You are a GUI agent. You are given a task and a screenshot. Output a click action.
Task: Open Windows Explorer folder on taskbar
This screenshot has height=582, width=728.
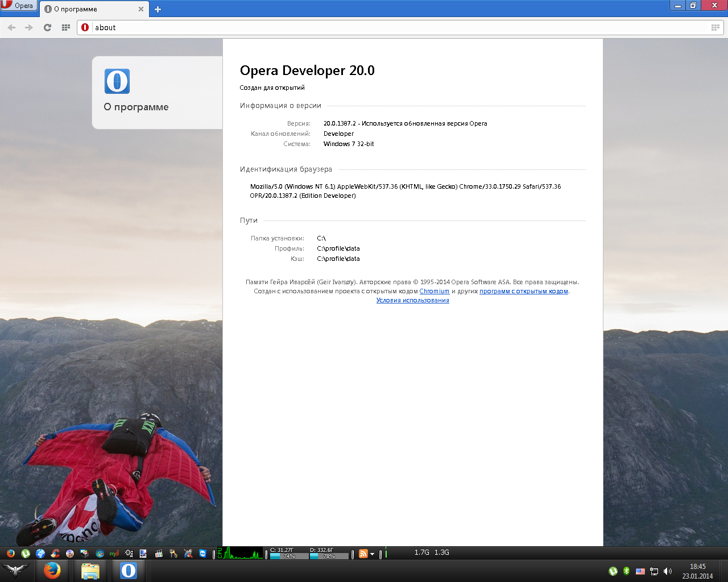(x=90, y=570)
